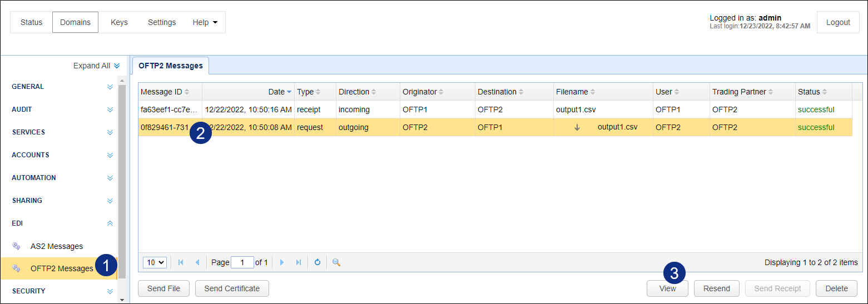Open the search magnifier in grid toolbar
This screenshot has width=868, height=304.
coord(336,262)
